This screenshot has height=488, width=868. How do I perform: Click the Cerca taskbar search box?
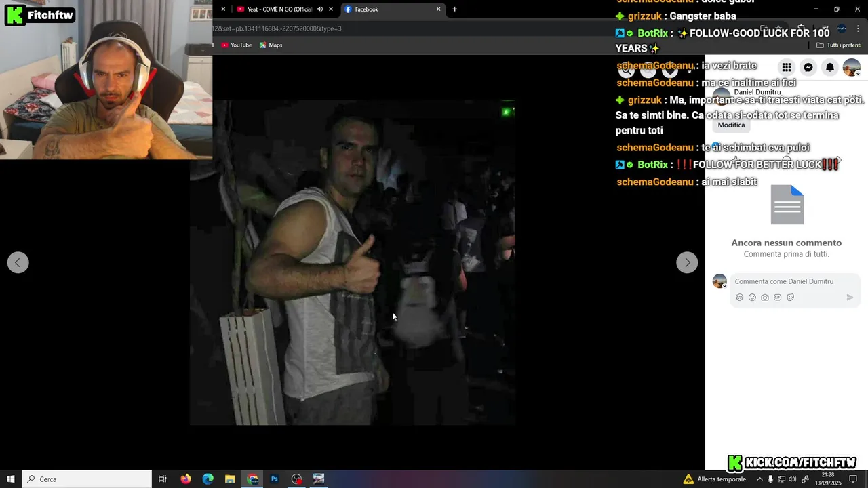pyautogui.click(x=87, y=479)
